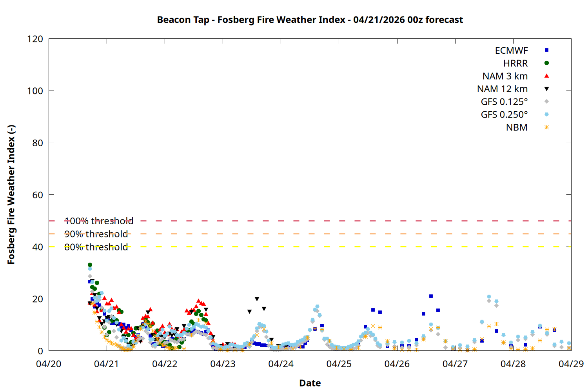The width and height of the screenshot is (588, 392).
Task: Click the 04/25 date tick label
Action: 339,364
